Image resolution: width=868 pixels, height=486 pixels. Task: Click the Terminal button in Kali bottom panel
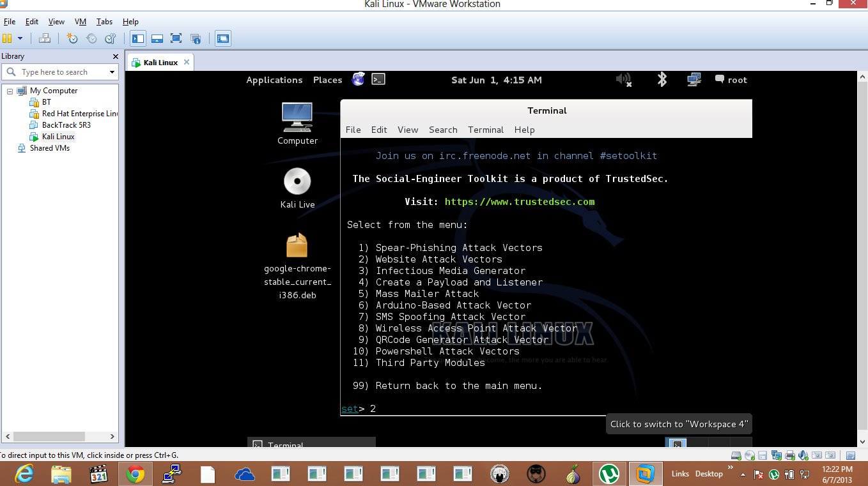[x=311, y=443]
